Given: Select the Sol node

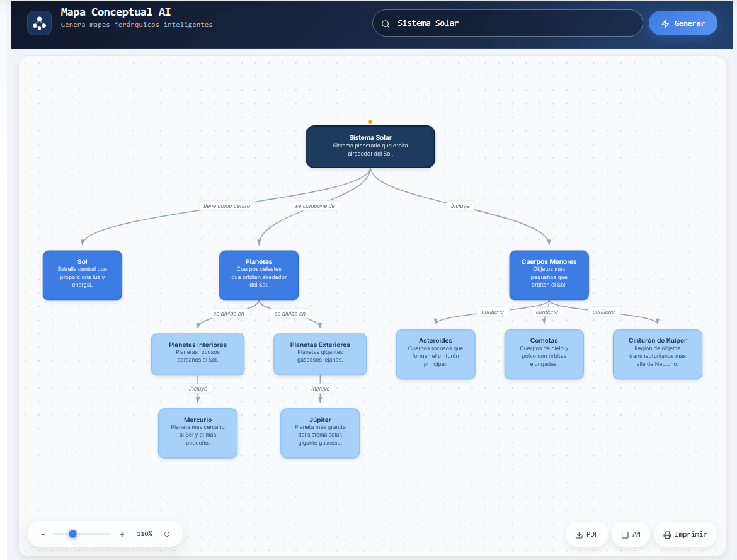Looking at the screenshot, I should [83, 275].
